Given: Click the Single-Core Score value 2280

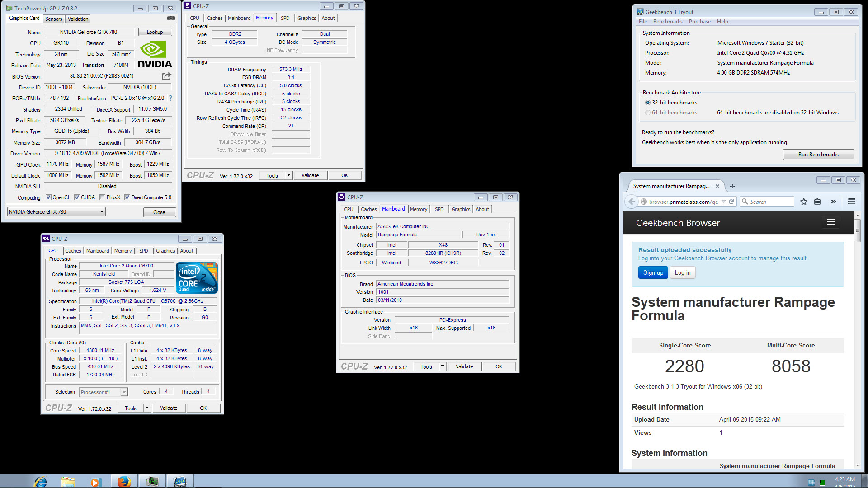Looking at the screenshot, I should (684, 366).
